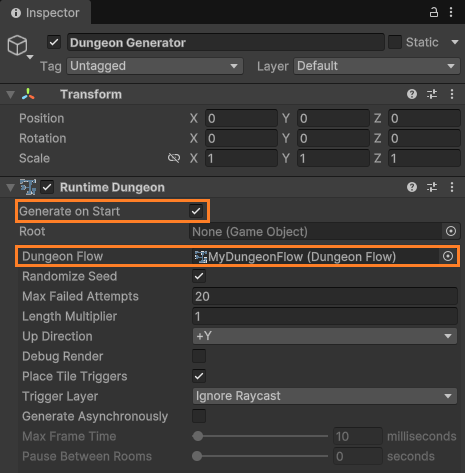
Task: Collapse the Transform component foldout
Action: click(11, 95)
